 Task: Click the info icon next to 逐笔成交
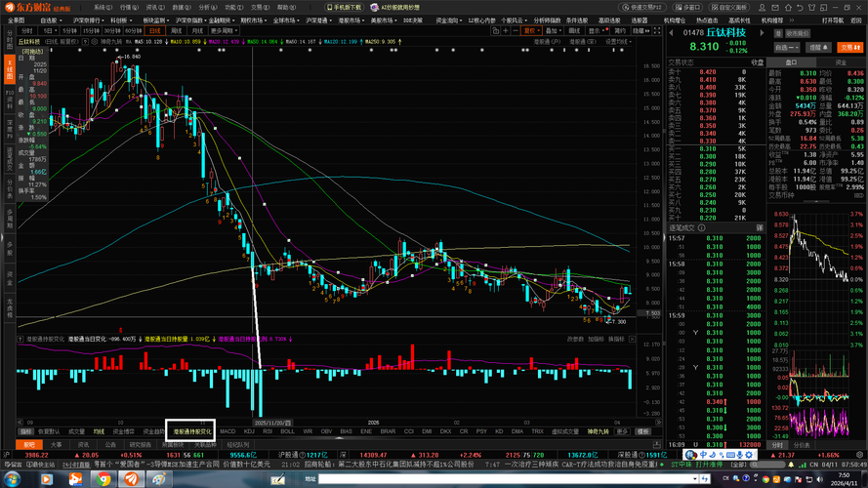click(x=701, y=228)
